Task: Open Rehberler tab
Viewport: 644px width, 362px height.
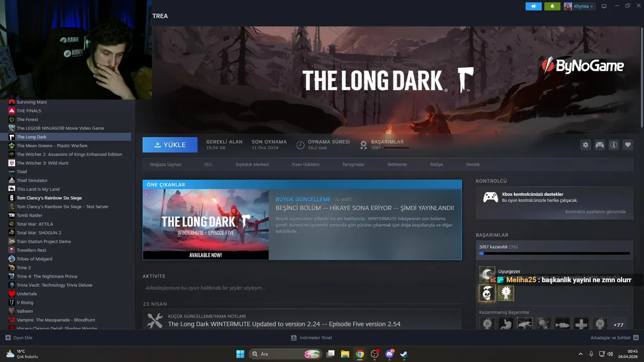Action: point(397,164)
